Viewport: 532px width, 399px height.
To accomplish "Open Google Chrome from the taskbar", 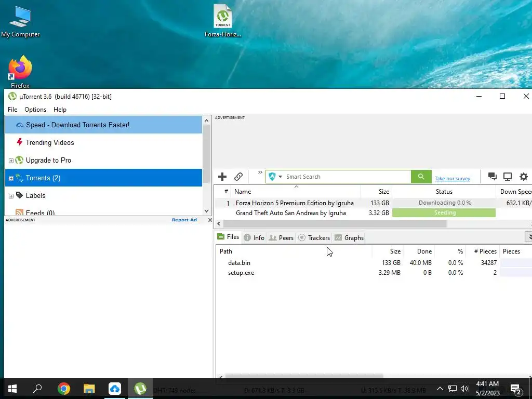I will [64, 389].
